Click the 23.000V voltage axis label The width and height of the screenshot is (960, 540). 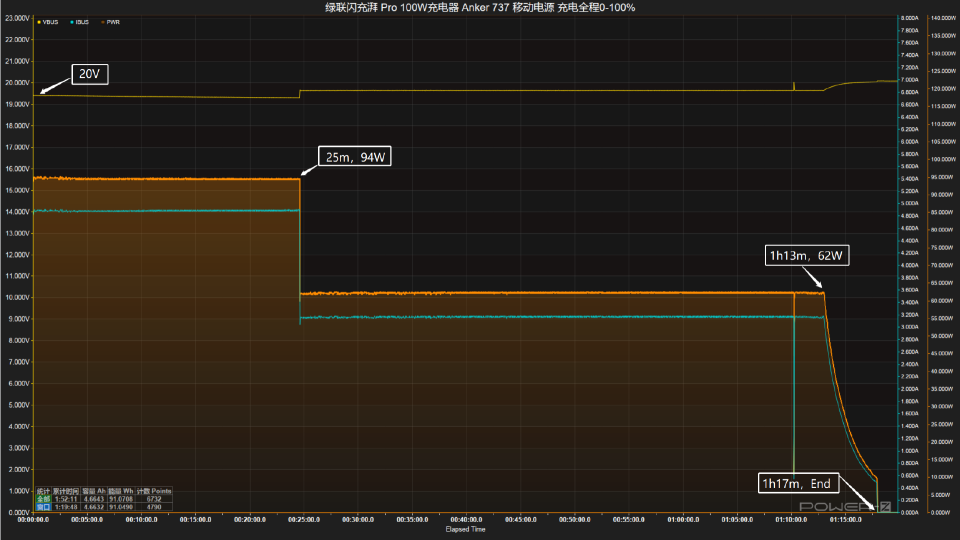tap(17, 18)
